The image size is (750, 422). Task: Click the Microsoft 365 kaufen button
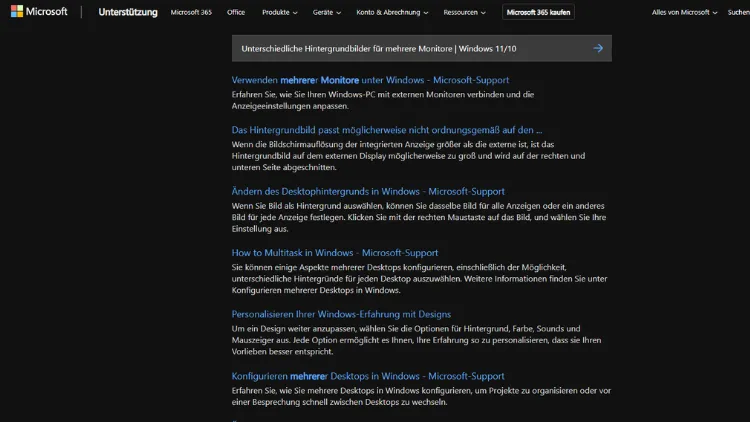[x=538, y=12]
